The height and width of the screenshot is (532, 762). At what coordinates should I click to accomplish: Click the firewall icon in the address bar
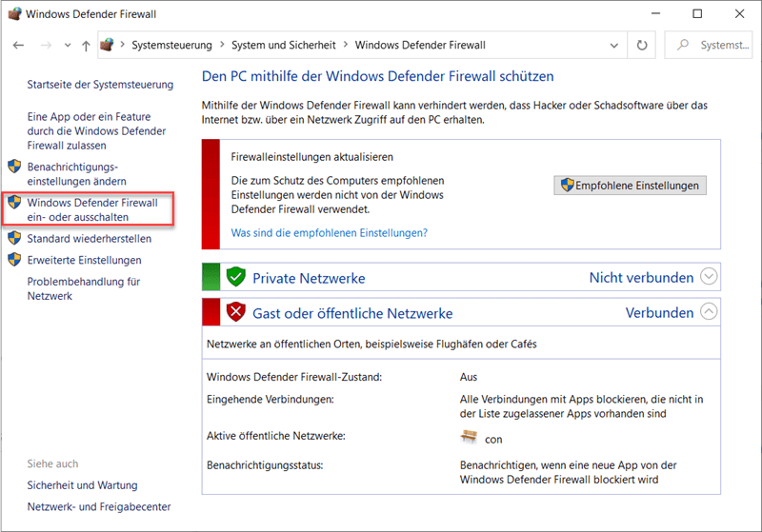[x=107, y=45]
